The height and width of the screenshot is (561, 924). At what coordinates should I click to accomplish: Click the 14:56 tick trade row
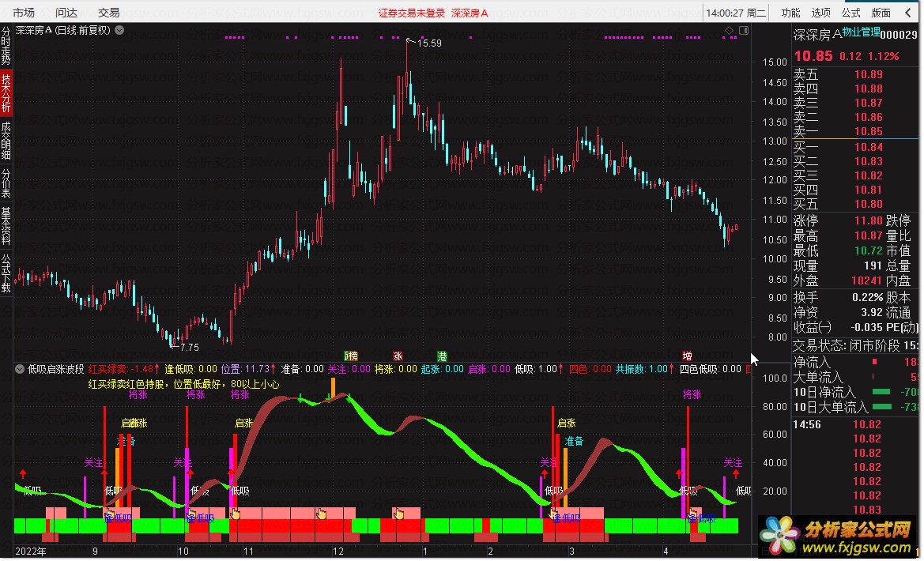(854, 424)
